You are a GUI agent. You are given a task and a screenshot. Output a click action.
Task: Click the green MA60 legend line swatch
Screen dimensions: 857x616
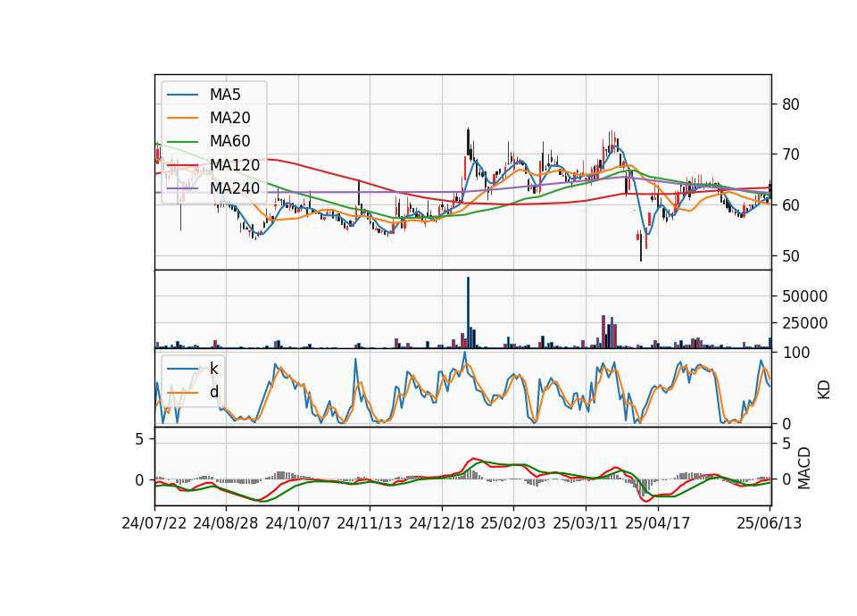point(182,142)
